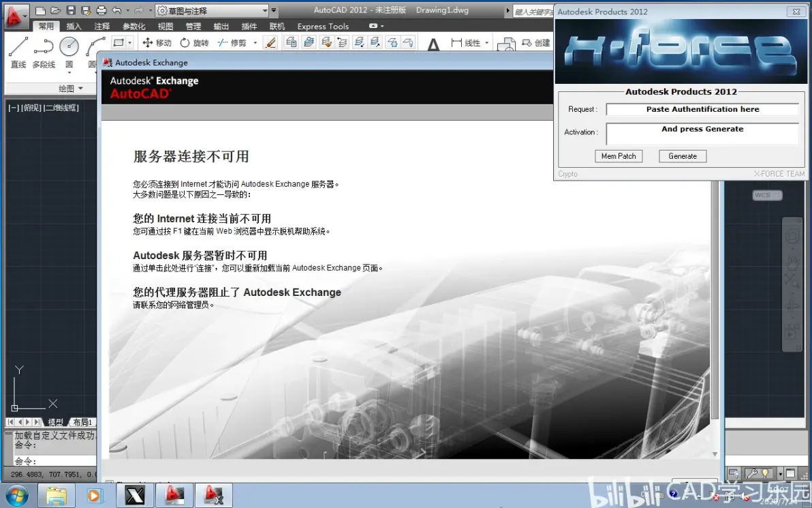Image resolution: width=812 pixels, height=508 pixels.
Task: Switch to AutoCAD taskbar button
Action: (x=174, y=495)
